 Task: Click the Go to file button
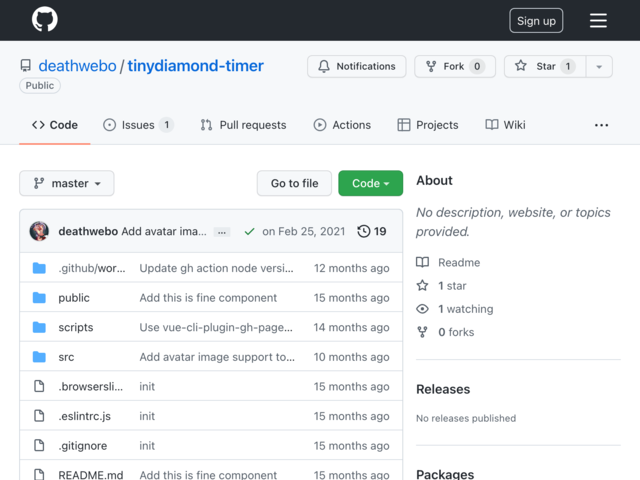pyautogui.click(x=294, y=183)
